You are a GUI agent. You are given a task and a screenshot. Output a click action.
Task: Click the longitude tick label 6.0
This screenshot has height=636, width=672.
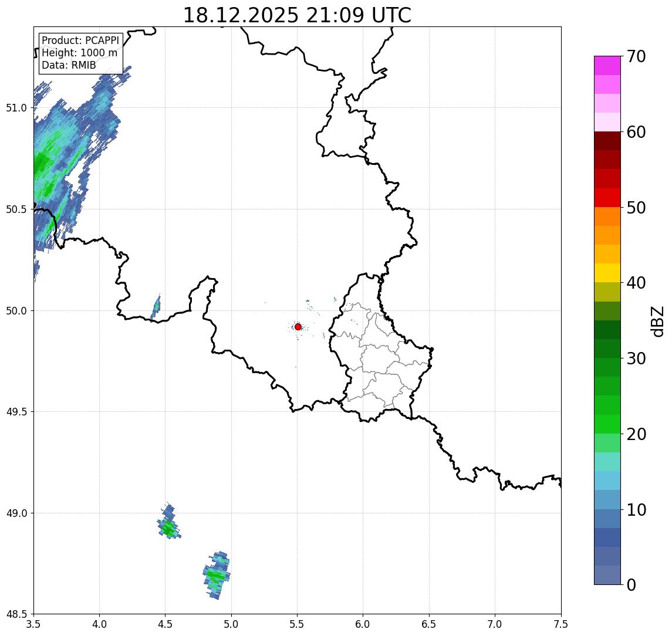pyautogui.click(x=363, y=624)
